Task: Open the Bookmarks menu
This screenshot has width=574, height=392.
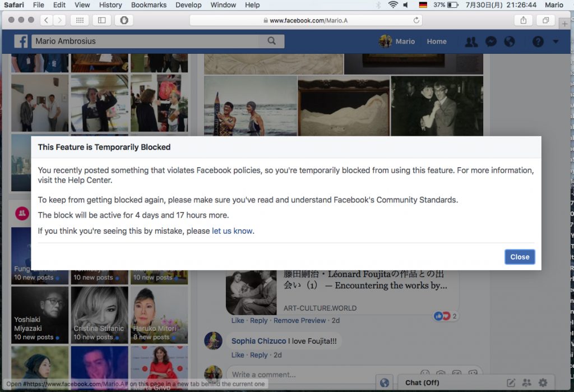Action: click(x=149, y=4)
